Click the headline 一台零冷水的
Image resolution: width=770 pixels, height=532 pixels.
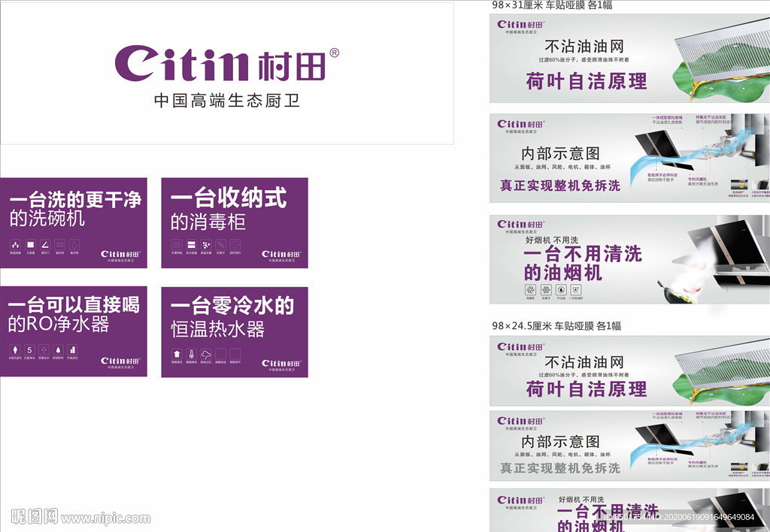(x=232, y=306)
